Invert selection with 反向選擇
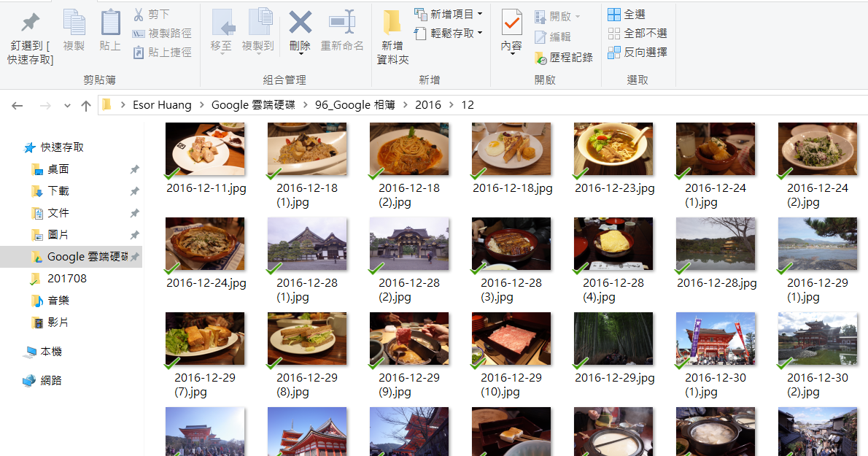This screenshot has height=456, width=868. point(638,52)
